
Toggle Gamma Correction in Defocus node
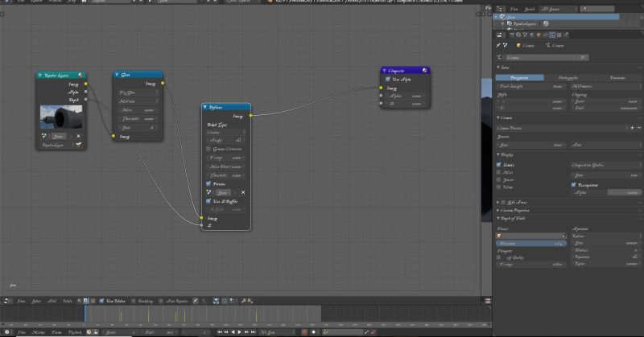click(208, 149)
